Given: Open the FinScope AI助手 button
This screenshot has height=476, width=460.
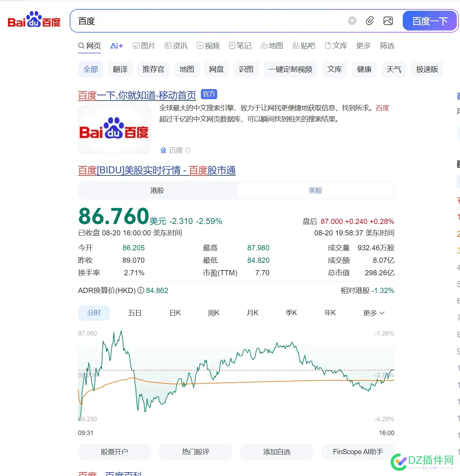Looking at the screenshot, I should [x=358, y=452].
